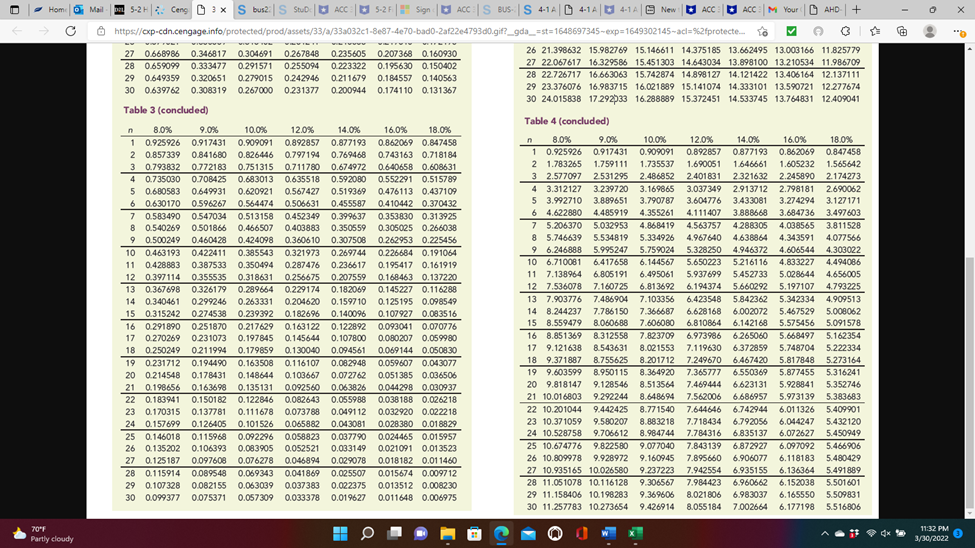Open the Wi-Fi network tray icon
Screen dimensions: 975x548
(x=871, y=534)
